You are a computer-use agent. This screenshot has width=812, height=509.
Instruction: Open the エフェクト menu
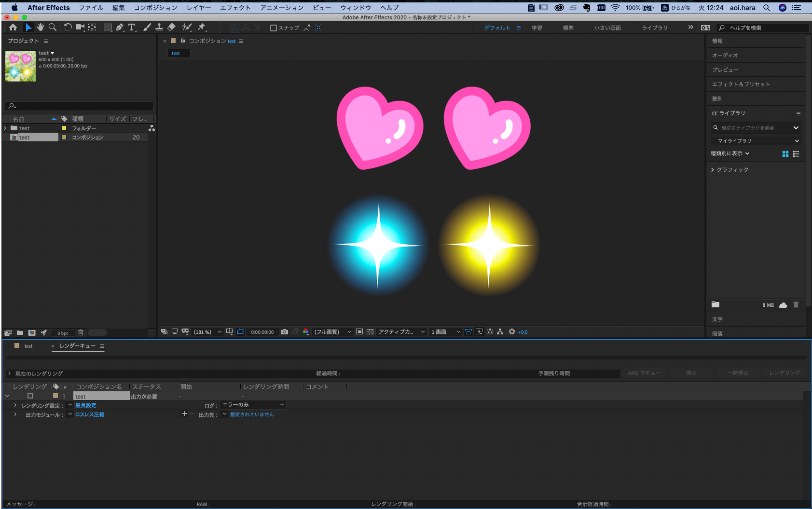click(235, 8)
